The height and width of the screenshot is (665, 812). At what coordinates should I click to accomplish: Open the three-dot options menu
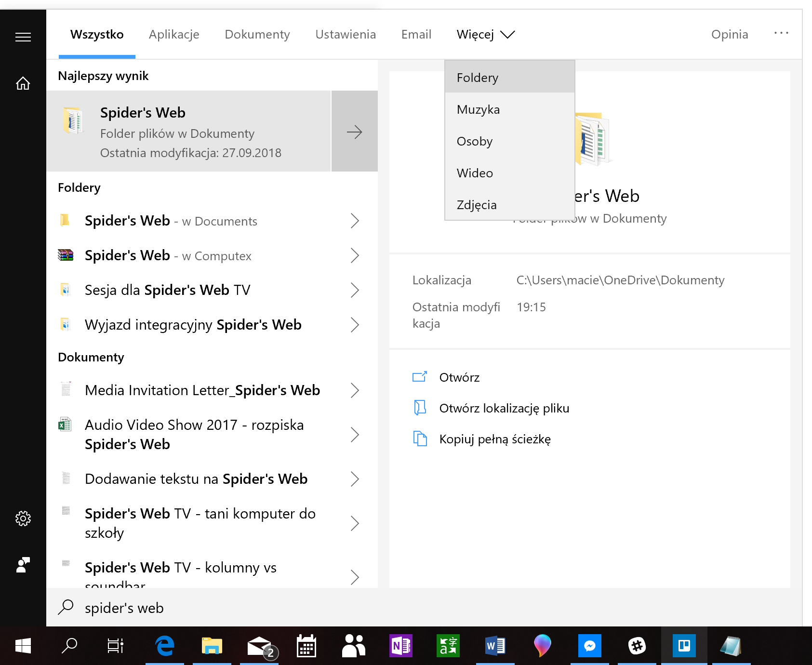[x=781, y=33]
